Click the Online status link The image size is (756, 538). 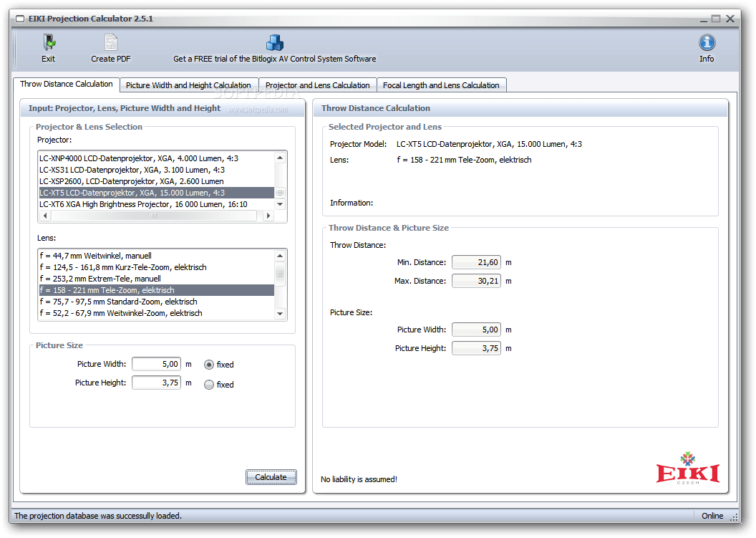[x=712, y=515]
